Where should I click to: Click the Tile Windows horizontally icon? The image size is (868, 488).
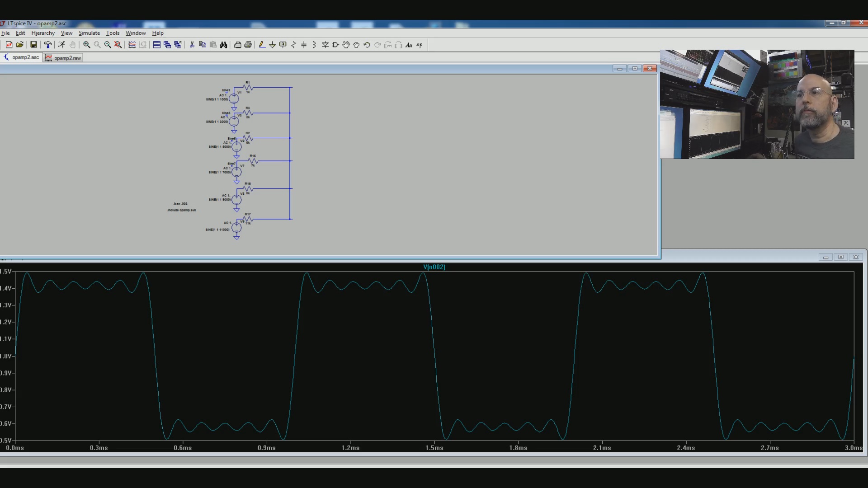(156, 45)
